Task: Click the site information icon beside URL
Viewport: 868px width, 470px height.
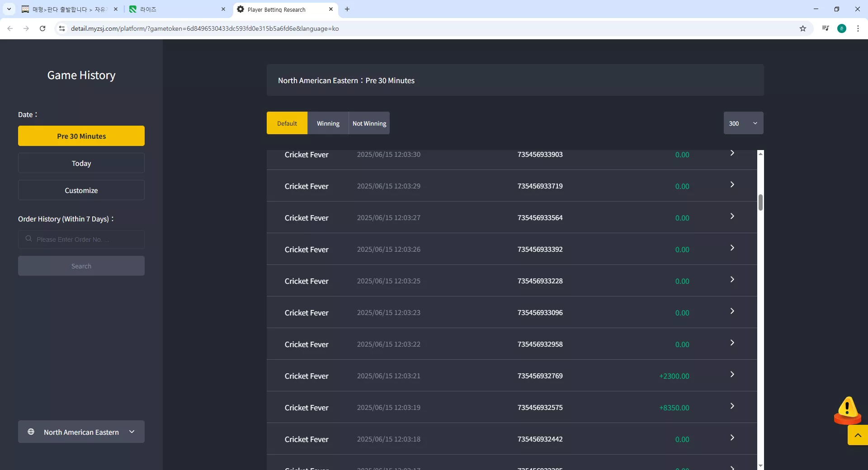Action: click(62, 28)
